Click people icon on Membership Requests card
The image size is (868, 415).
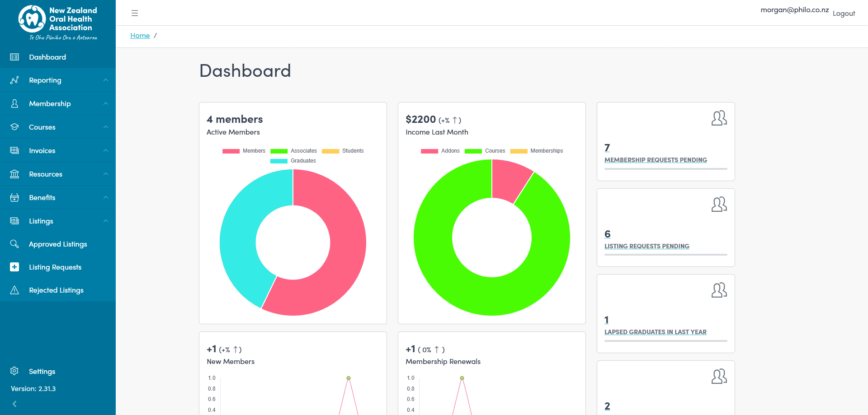(719, 118)
